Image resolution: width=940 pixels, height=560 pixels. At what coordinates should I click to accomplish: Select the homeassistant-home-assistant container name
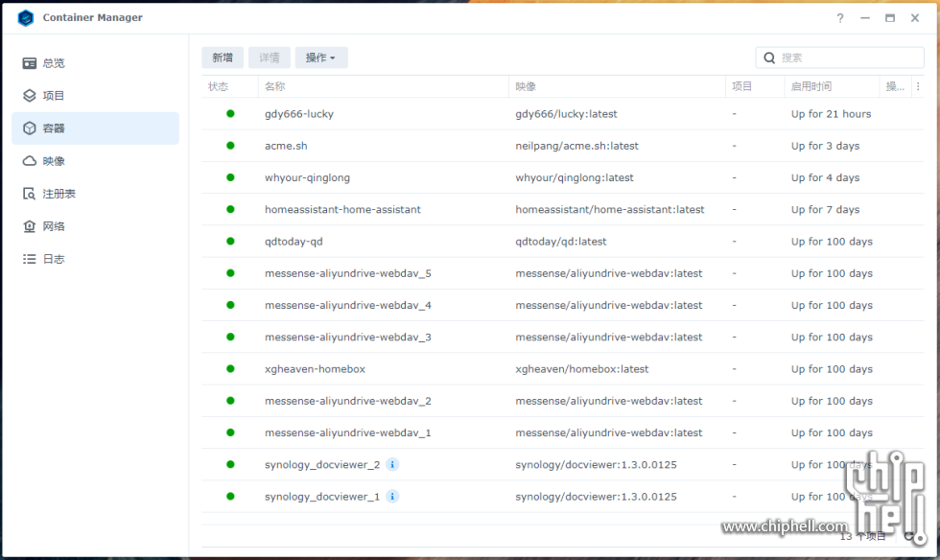343,209
